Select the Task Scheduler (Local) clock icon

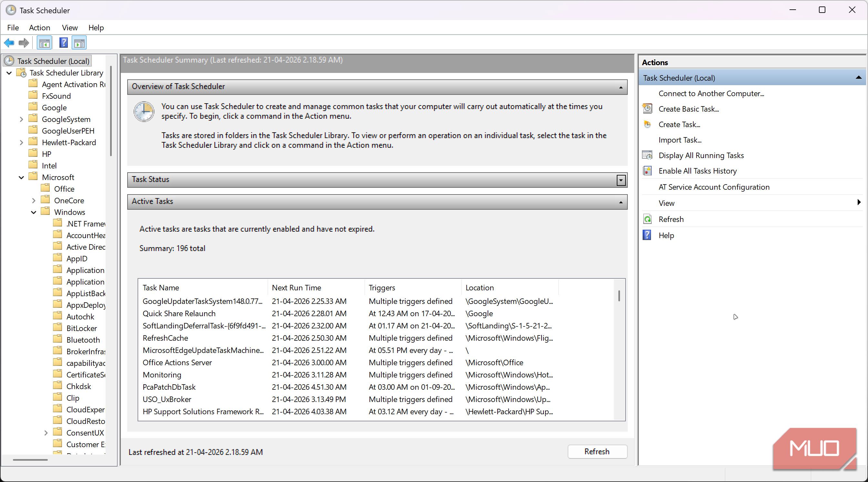tap(9, 61)
